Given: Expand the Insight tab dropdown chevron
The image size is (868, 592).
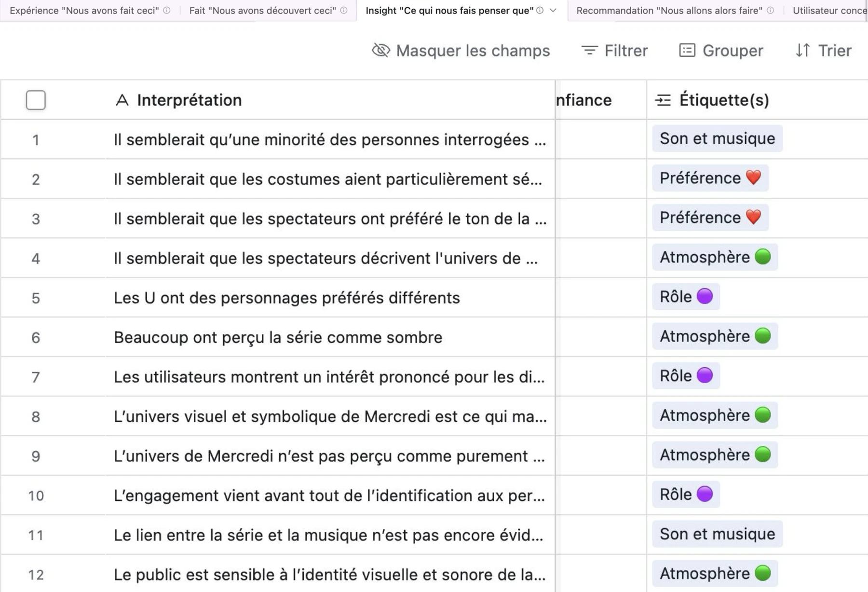Looking at the screenshot, I should click(553, 10).
